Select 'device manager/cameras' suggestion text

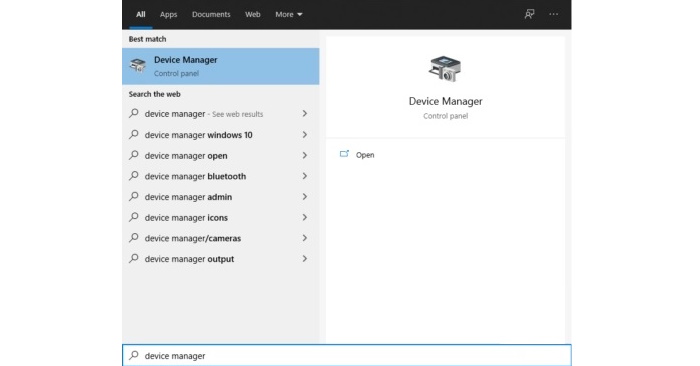click(x=192, y=238)
